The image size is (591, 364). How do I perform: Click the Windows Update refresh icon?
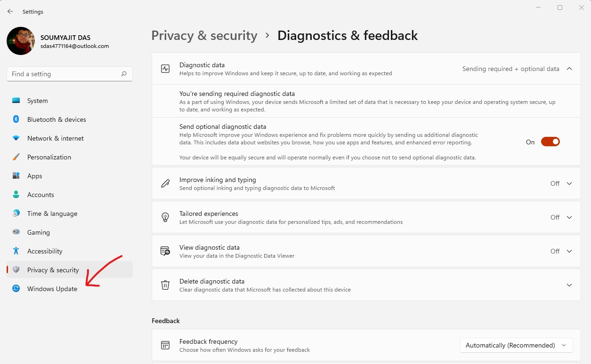(16, 289)
